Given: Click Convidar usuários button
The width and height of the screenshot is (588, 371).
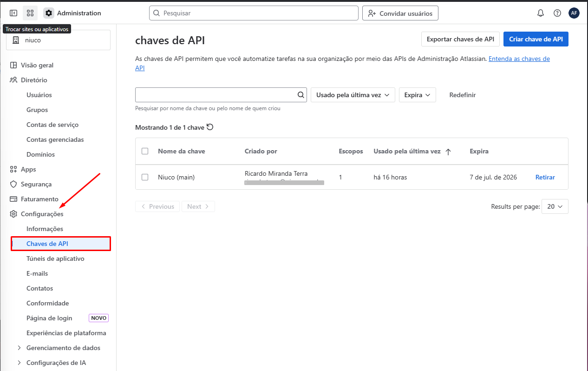Looking at the screenshot, I should tap(400, 13).
